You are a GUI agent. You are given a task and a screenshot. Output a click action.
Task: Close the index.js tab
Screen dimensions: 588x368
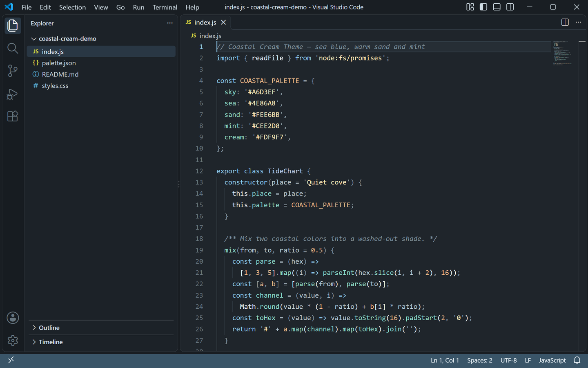point(223,22)
